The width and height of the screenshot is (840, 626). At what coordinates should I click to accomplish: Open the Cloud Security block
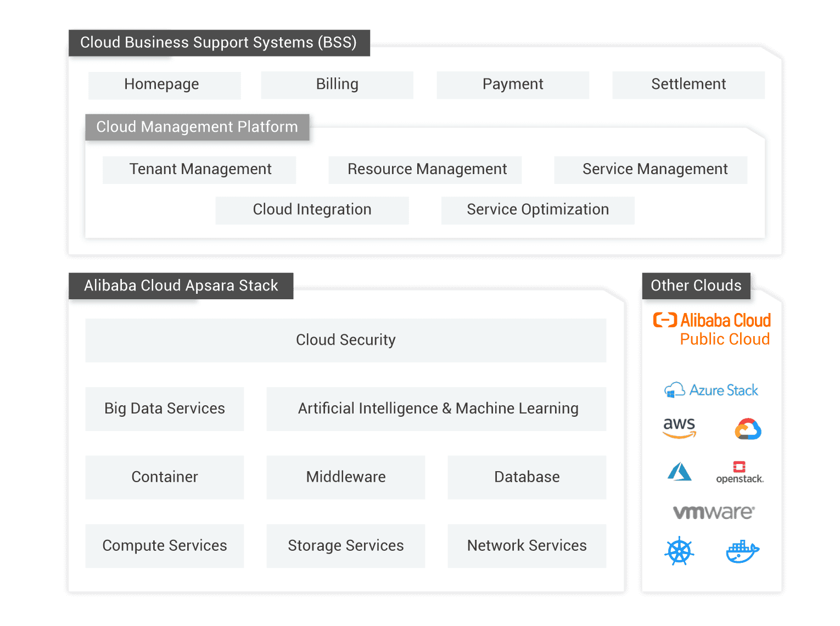tap(345, 340)
